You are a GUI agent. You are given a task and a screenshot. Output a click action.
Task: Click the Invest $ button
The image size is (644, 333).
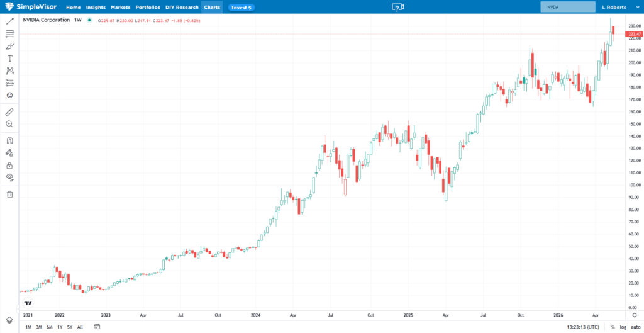click(x=241, y=8)
